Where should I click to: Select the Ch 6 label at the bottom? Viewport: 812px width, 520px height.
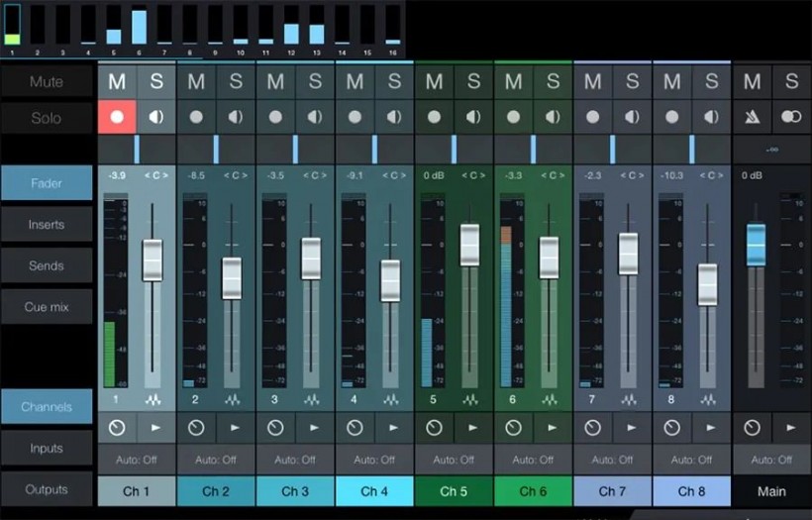pos(533,491)
